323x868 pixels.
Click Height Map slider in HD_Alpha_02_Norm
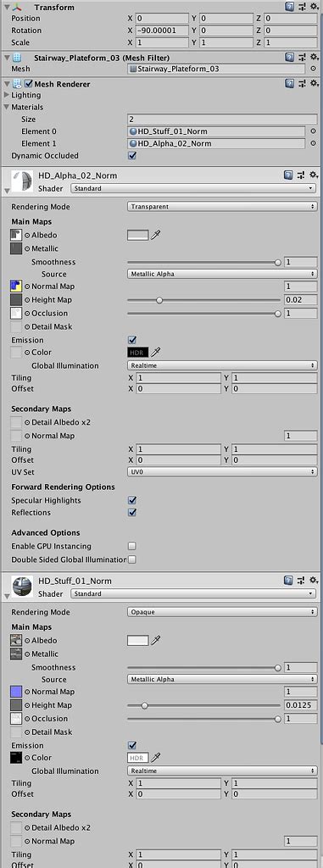coord(203,300)
